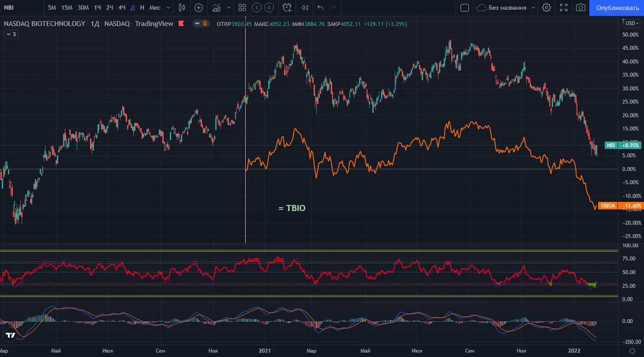644x357 pixels.
Task: Create an alert with the alarm clock icon
Action: (x=288, y=7)
